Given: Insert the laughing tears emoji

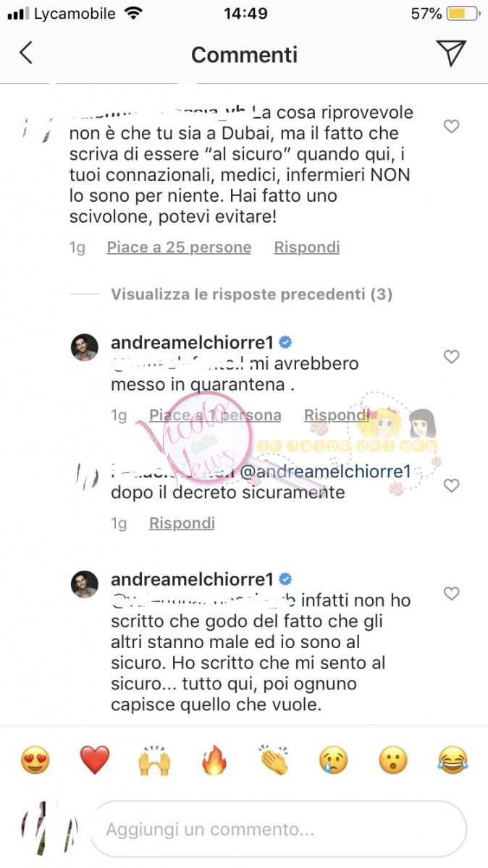Looking at the screenshot, I should click(x=453, y=760).
